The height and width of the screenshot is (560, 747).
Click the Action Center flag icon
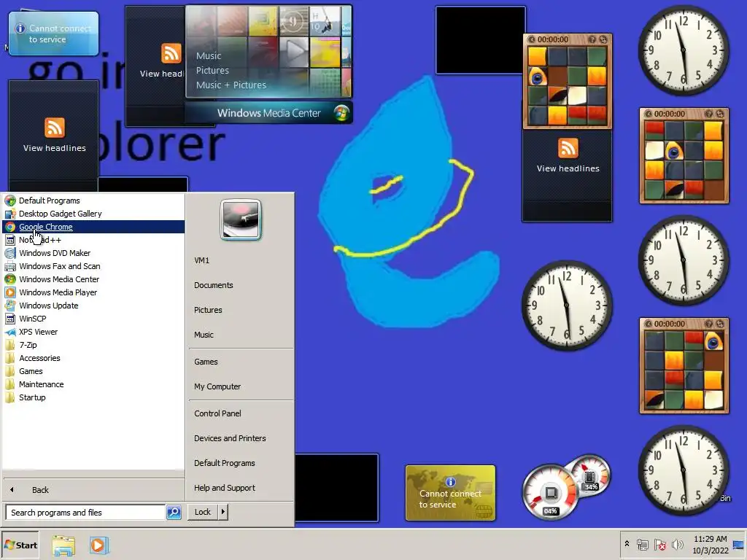[x=659, y=545]
